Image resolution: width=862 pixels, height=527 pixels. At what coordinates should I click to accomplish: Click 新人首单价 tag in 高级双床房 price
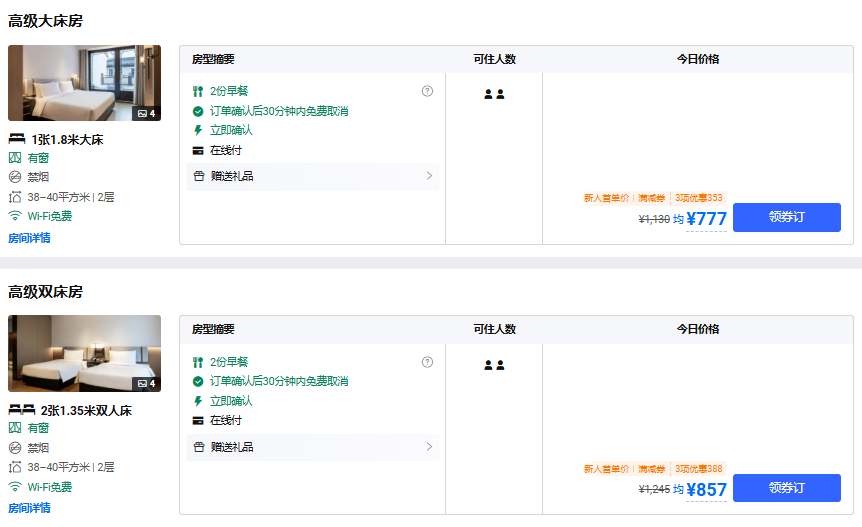click(606, 469)
